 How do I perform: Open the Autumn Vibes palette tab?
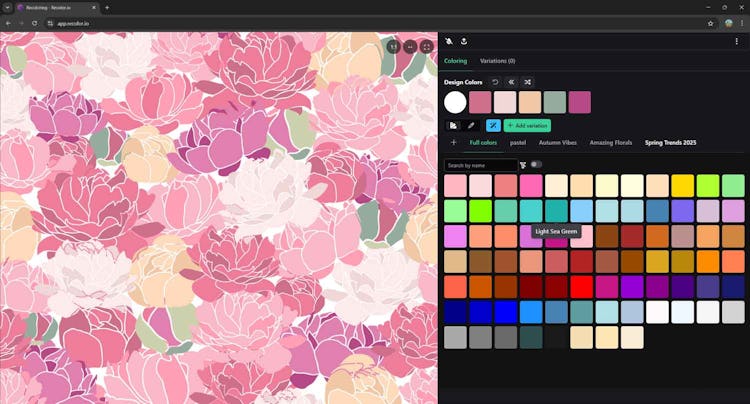click(x=558, y=142)
